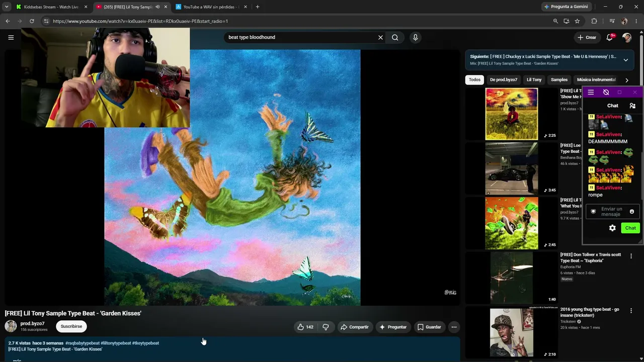This screenshot has height=362, width=644.
Task: Select the Todos filter chip
Action: pos(474,79)
